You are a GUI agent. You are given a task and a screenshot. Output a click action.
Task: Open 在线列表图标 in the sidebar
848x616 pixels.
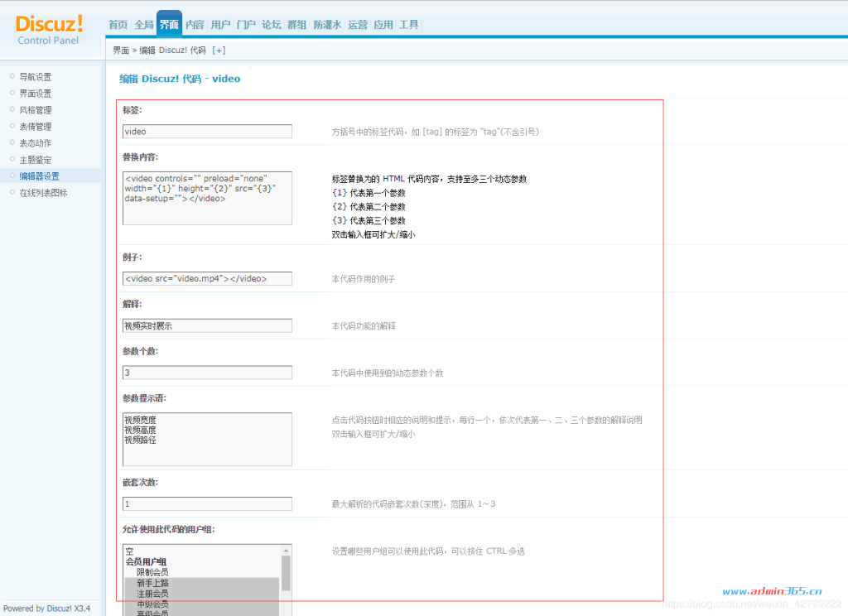point(43,193)
